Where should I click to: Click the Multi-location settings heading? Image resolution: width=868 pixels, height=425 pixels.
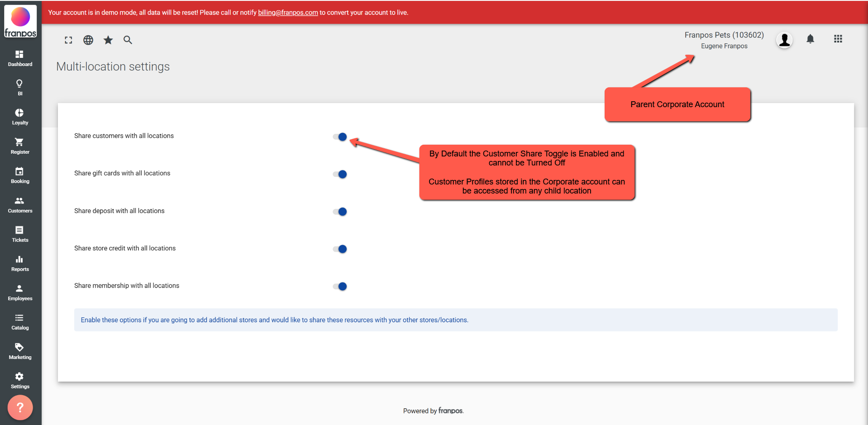coord(113,66)
